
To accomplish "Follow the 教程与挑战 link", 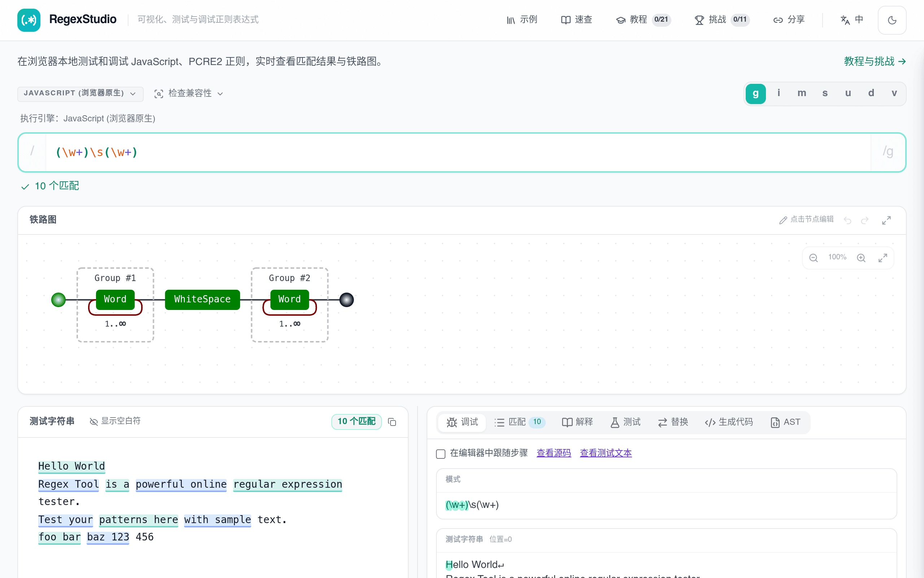I will [x=875, y=61].
